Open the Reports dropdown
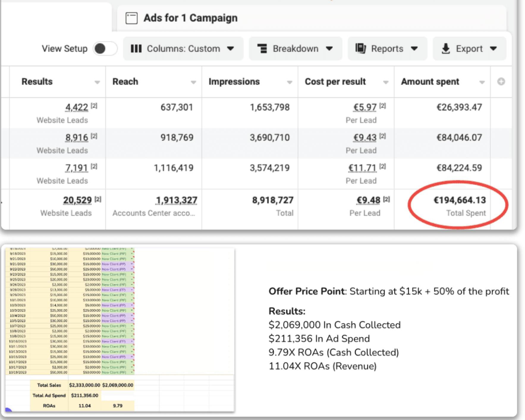The image size is (525, 420). point(387,49)
